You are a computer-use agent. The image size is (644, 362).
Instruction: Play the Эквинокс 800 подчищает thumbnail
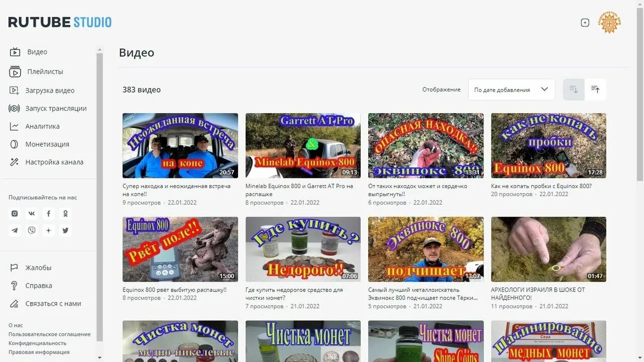click(x=426, y=249)
